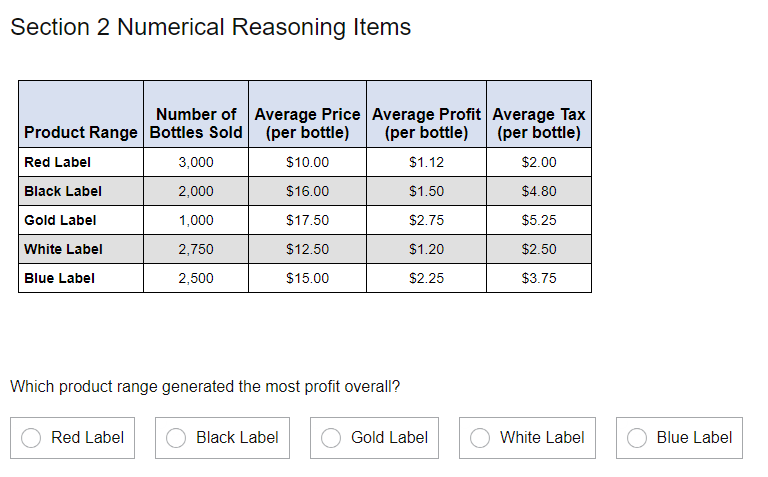The height and width of the screenshot is (477, 768).
Task: Click the Section 2 Numerical Reasoning Items heading
Action: coord(211,27)
